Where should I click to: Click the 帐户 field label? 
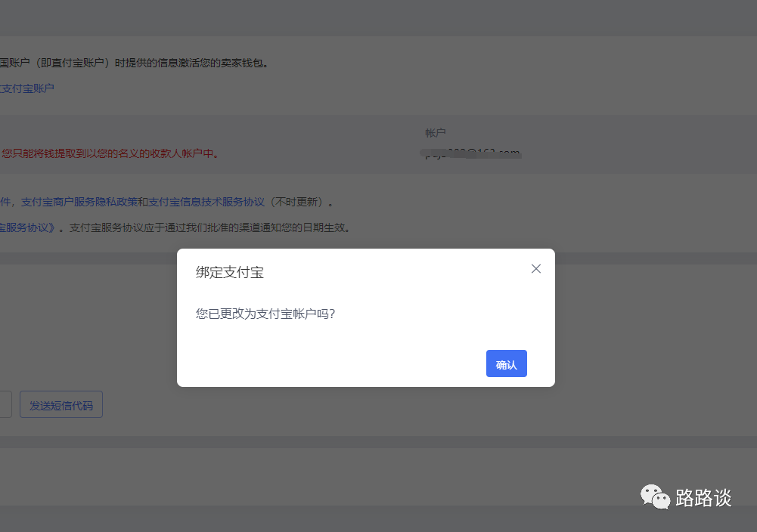coord(435,132)
